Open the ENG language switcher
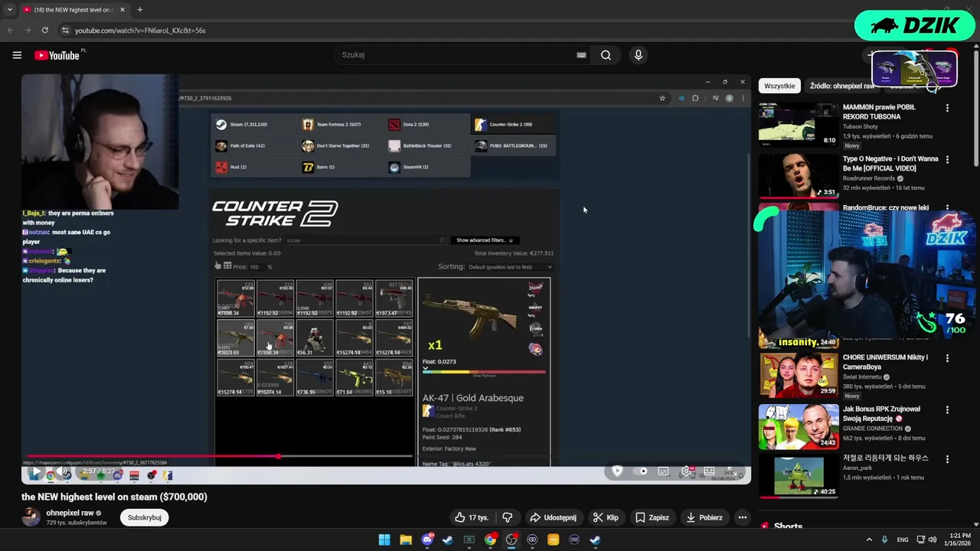 coord(903,540)
